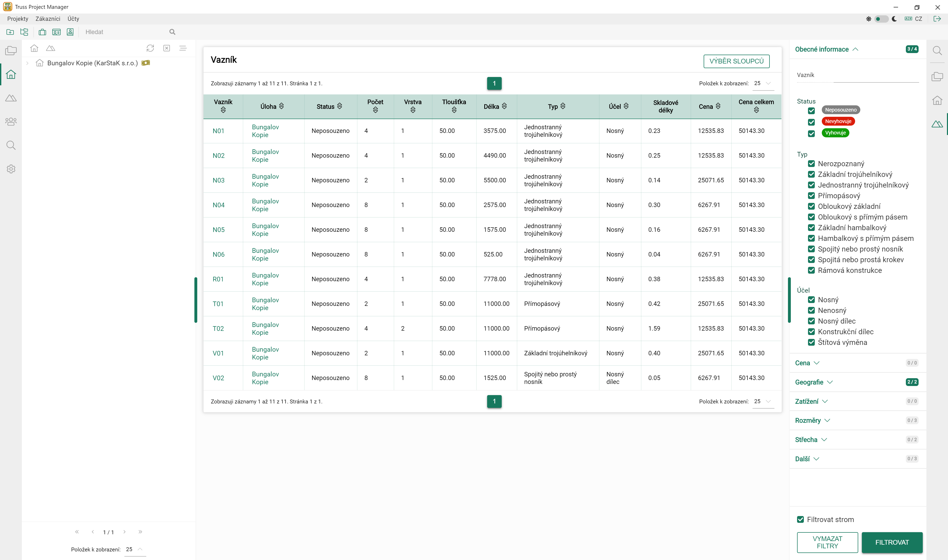Open folders filter in right sidebar
This screenshot has height=560, width=948.
point(937,77)
